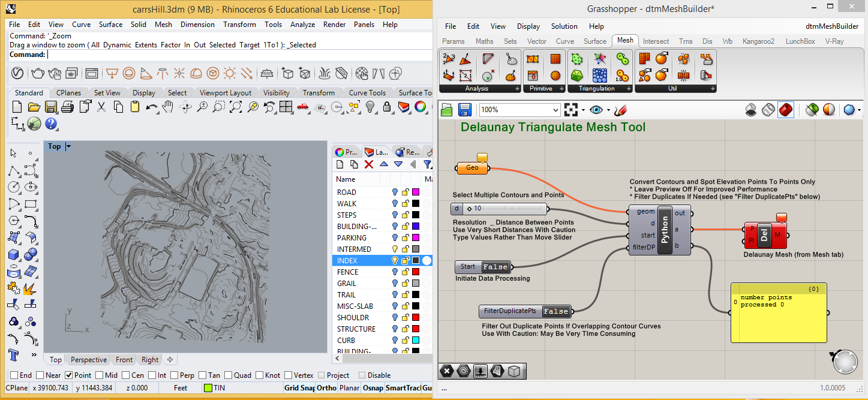The height and width of the screenshot is (400, 868).
Task: Click the magenta color swatch of ROAD layer
Action: point(415,193)
